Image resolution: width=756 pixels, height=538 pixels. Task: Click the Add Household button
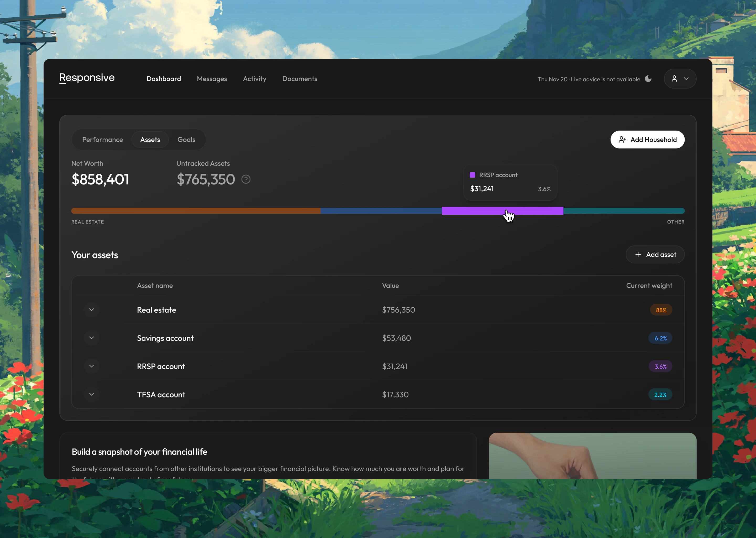[647, 139]
